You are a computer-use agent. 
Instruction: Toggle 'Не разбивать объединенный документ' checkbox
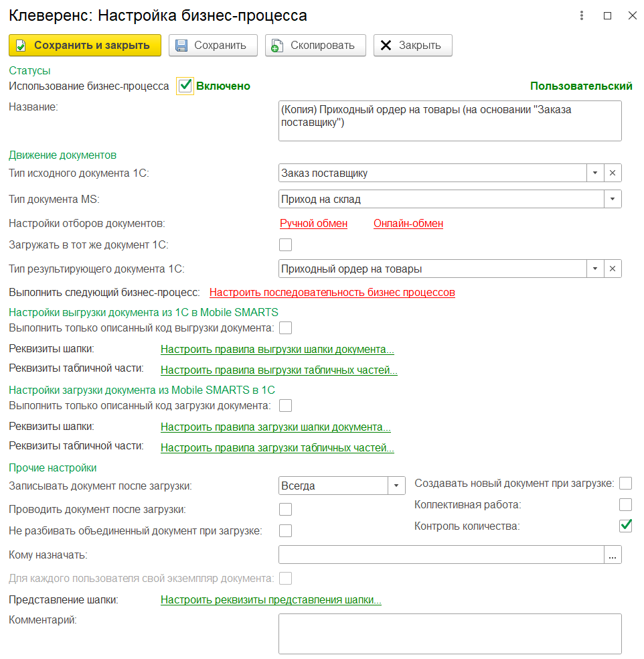tap(286, 531)
